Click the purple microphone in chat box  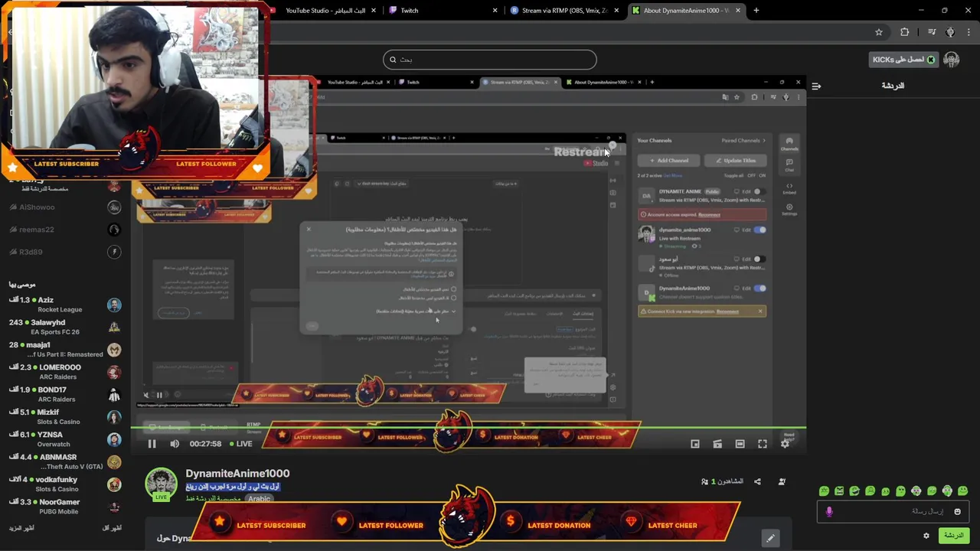[x=829, y=511]
